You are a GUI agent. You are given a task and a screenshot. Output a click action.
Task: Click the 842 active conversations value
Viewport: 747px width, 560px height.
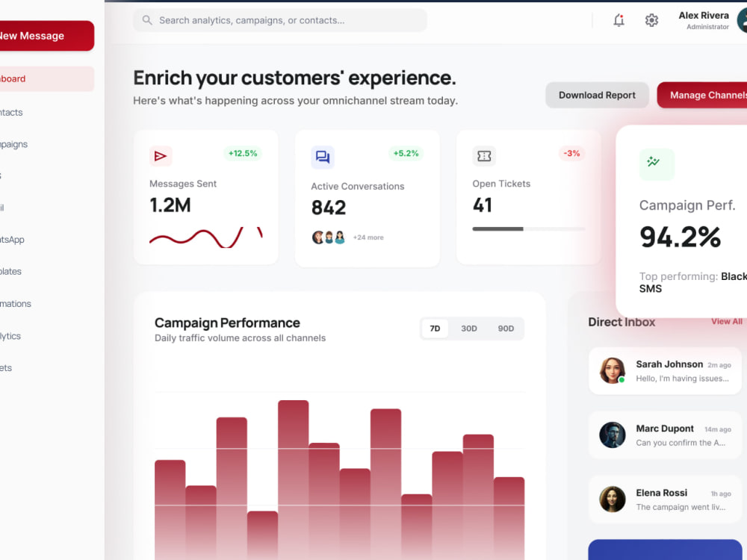click(329, 208)
